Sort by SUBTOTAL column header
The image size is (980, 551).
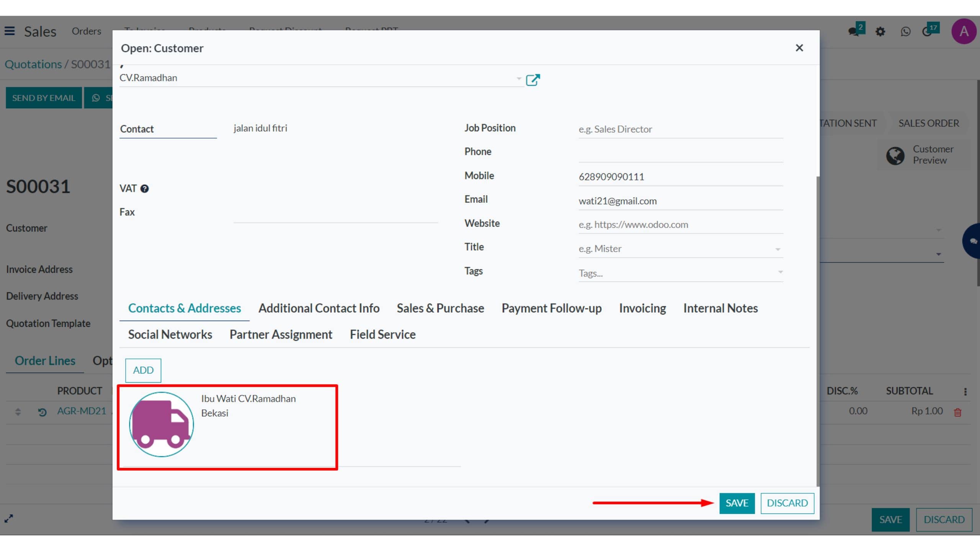tap(909, 391)
